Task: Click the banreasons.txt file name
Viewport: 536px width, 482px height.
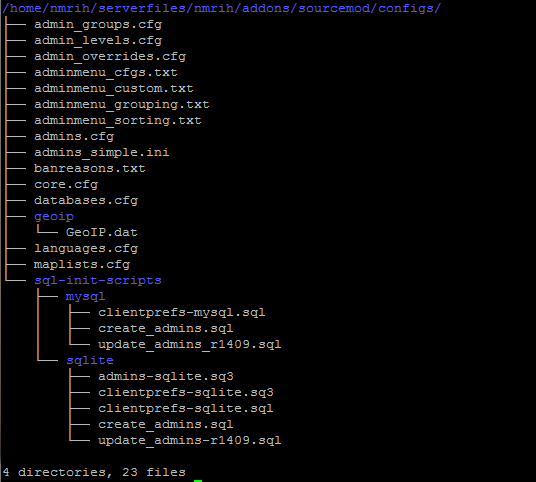Action: (90, 169)
